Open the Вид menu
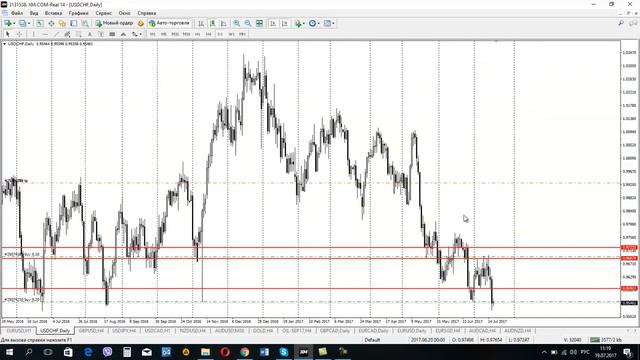 pyautogui.click(x=34, y=13)
